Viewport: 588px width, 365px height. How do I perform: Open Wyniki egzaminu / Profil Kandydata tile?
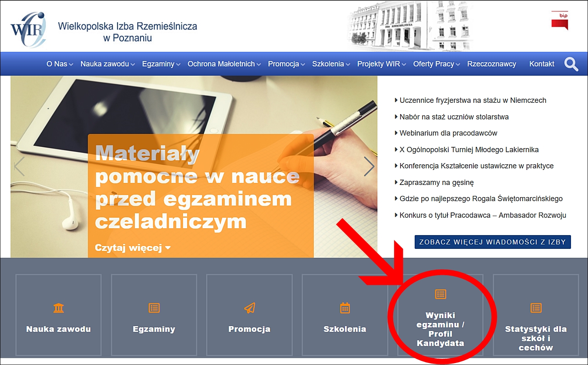point(441,315)
